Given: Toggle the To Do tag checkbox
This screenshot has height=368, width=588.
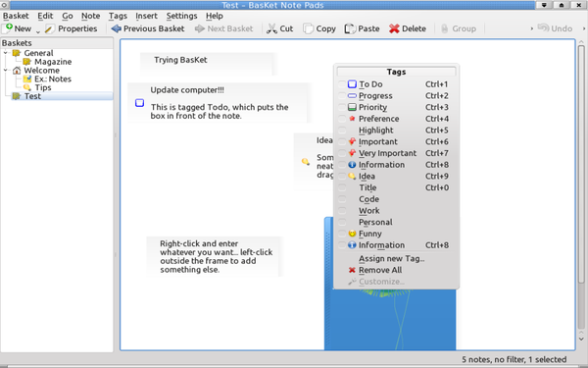Looking at the screenshot, I should point(342,84).
